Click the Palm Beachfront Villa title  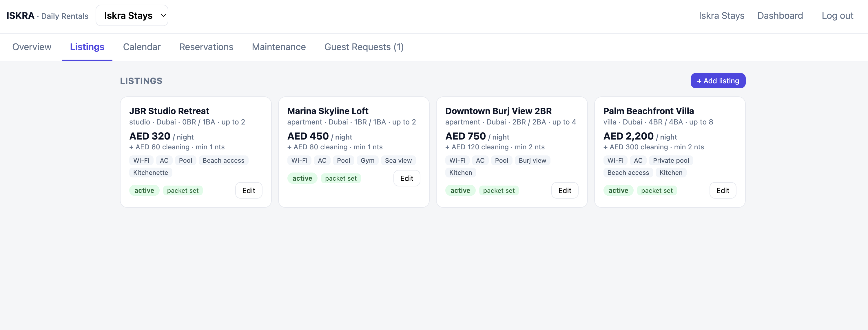click(648, 111)
